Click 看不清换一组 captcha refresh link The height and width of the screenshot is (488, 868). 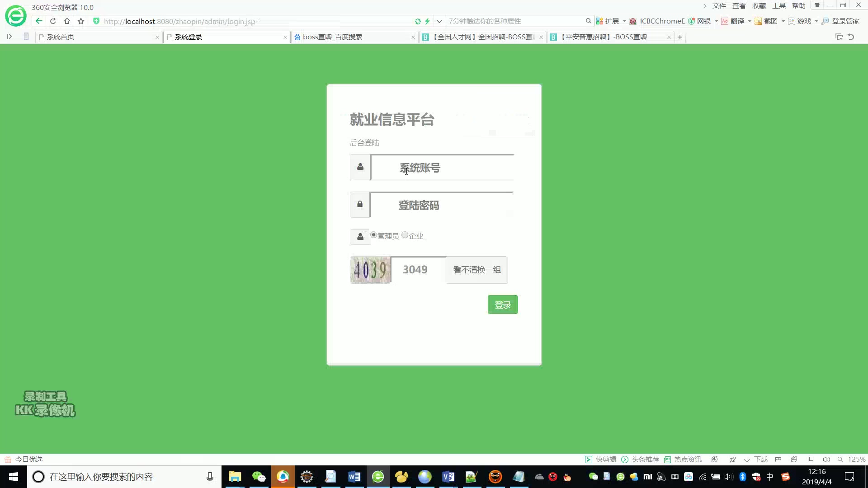click(477, 269)
